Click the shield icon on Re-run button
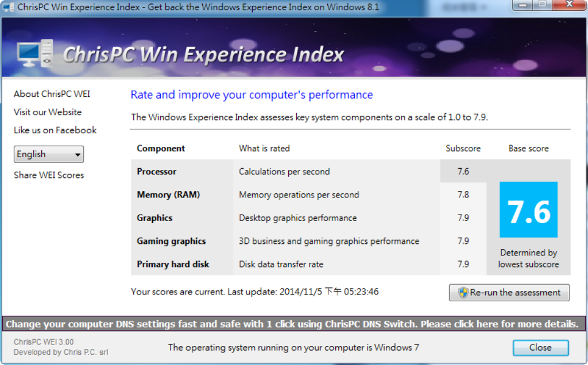 [x=463, y=292]
